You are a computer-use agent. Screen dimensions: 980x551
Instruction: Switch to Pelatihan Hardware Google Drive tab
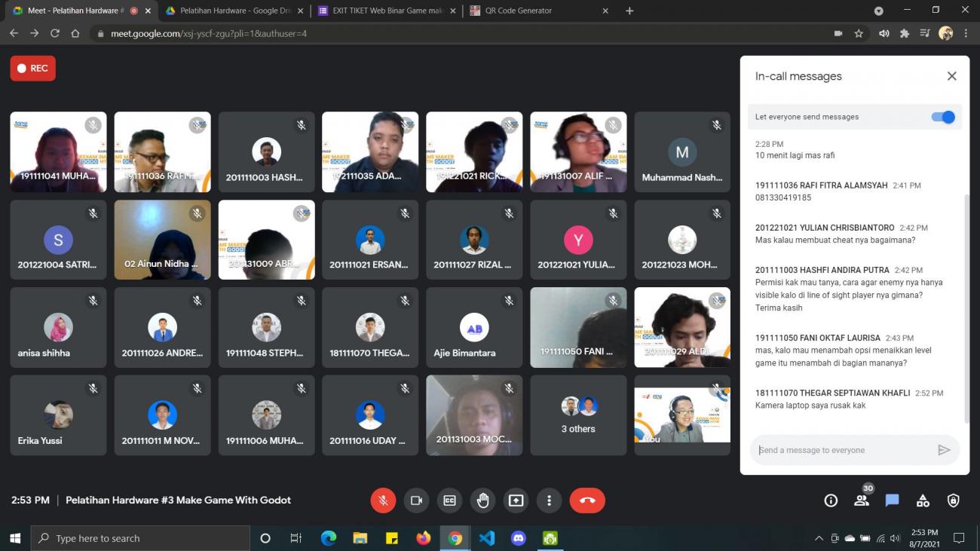point(234,11)
